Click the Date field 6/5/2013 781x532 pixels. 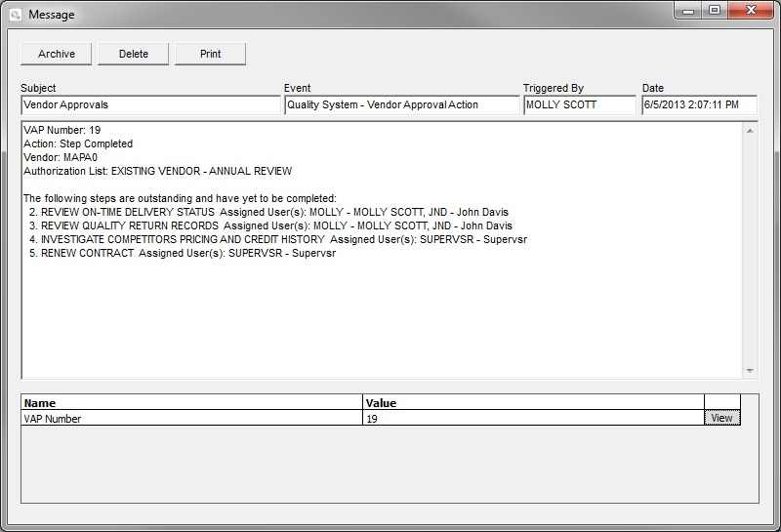(699, 105)
